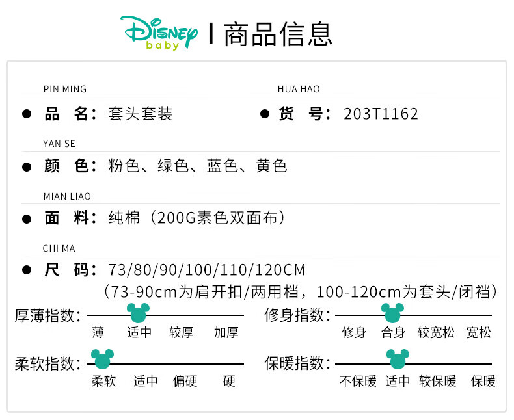Click the 偏硬 softness scale label

coord(185,381)
